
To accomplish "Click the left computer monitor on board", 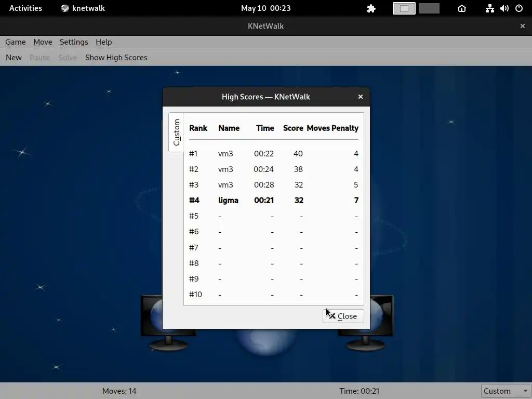I will [152, 322].
